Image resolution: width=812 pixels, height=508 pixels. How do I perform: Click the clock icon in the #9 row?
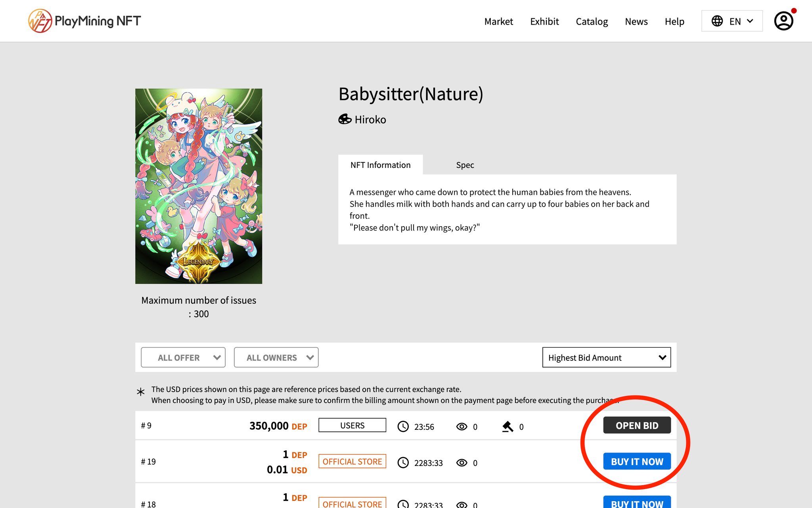tap(403, 427)
